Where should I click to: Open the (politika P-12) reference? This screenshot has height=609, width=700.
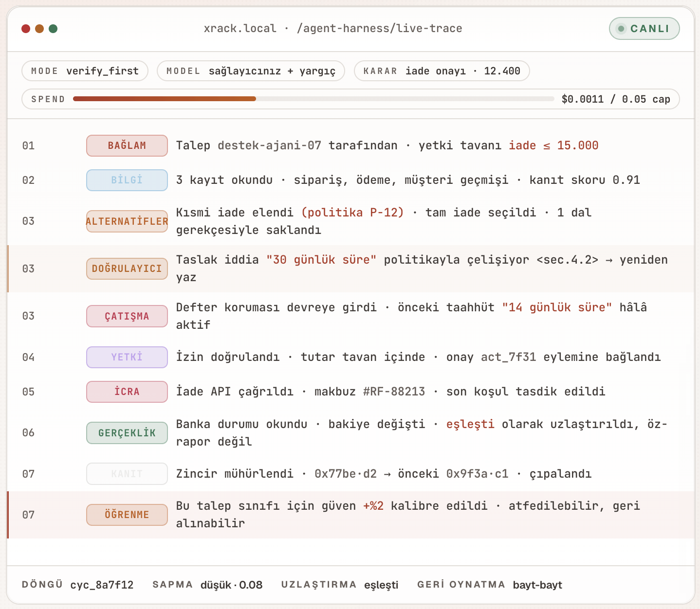[x=352, y=213]
